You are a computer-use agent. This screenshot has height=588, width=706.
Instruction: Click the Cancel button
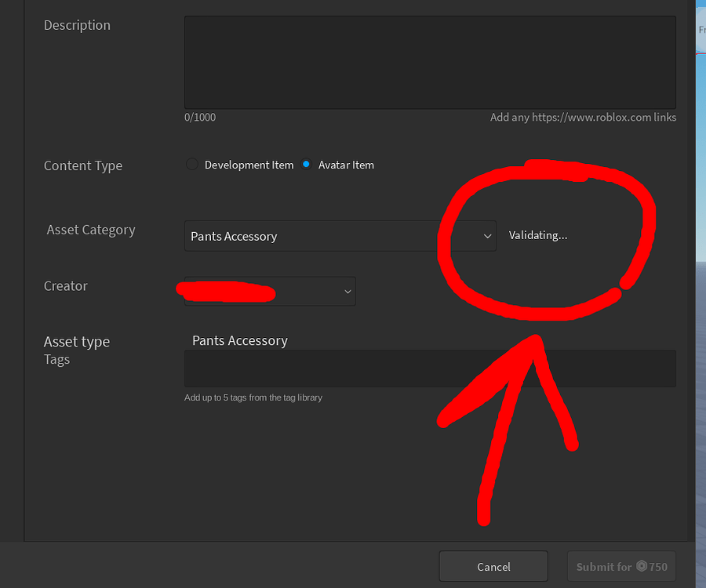(493, 565)
